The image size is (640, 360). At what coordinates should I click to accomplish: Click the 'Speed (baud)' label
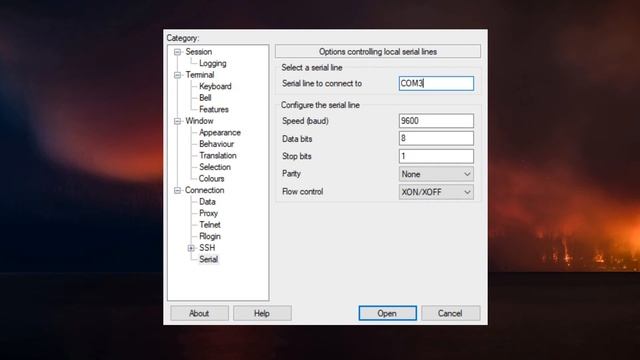click(x=305, y=121)
